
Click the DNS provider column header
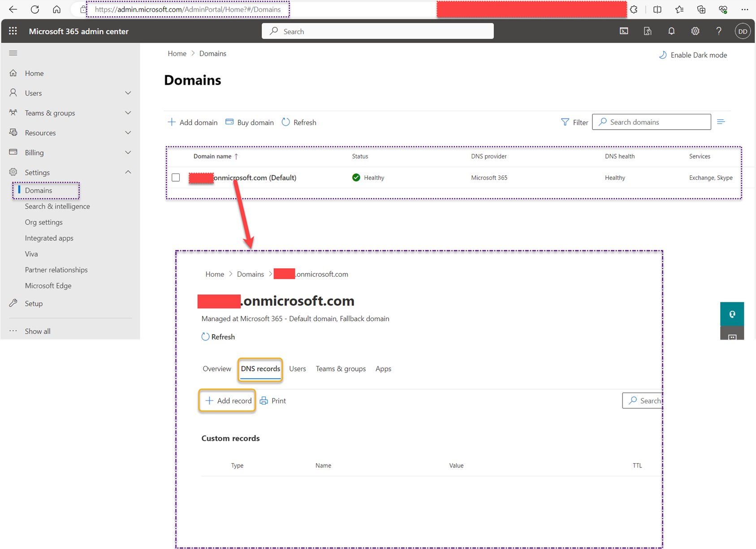point(489,156)
